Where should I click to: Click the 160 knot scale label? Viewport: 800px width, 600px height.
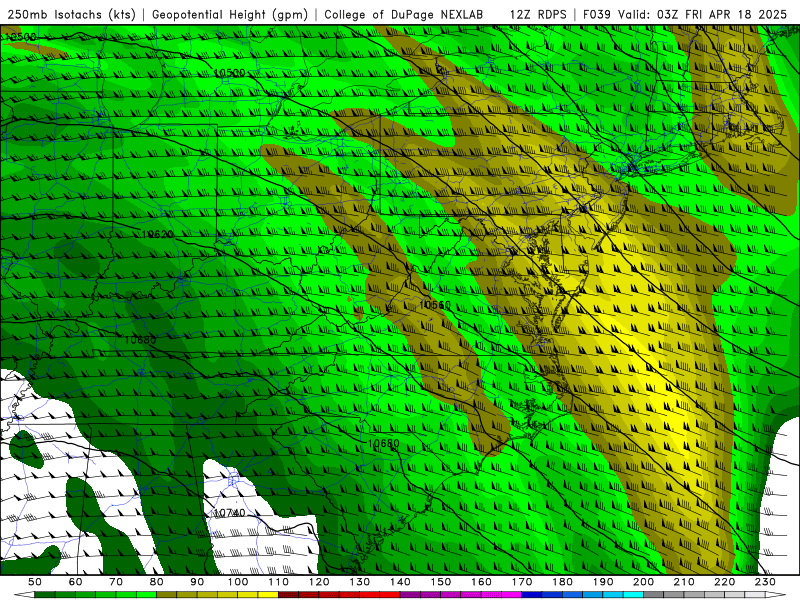pos(481,582)
